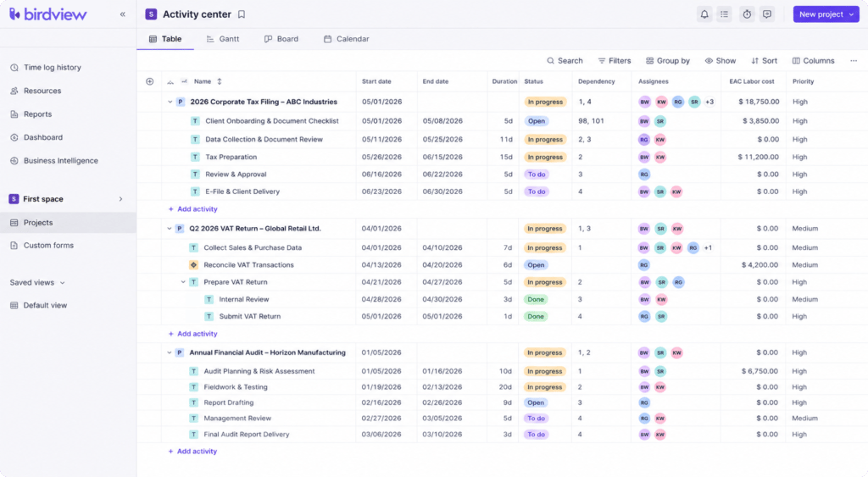
Task: Open the Columns chooser
Action: 813,61
